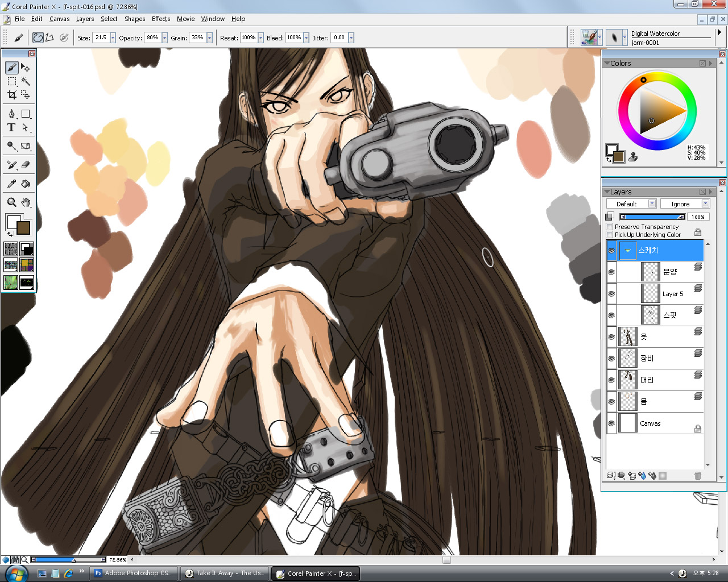Image resolution: width=728 pixels, height=582 pixels.
Task: Open the Effects menu
Action: [161, 19]
